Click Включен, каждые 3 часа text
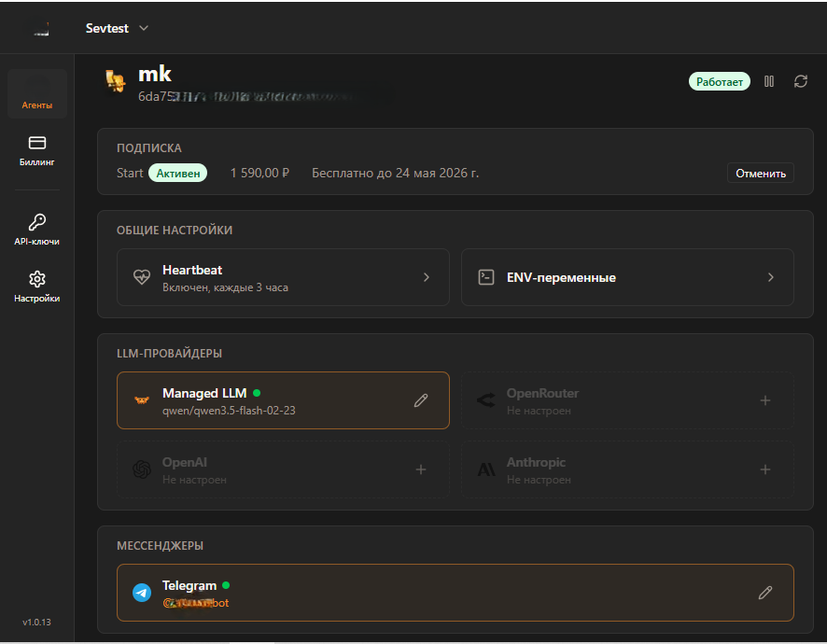Screen dimensions: 827x644 (x=225, y=287)
